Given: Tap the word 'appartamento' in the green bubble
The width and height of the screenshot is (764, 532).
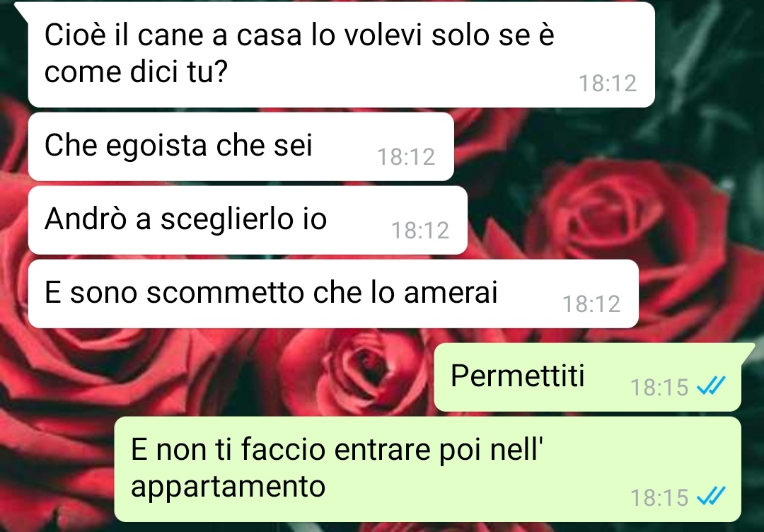Looking at the screenshot, I should coord(228,486).
